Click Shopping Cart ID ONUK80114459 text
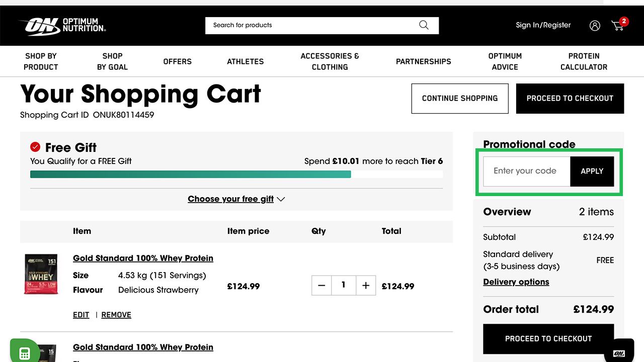 click(x=87, y=115)
